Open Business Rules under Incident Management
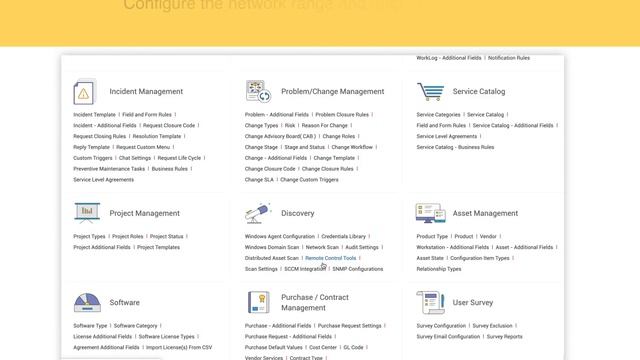Viewport: 640px width, 360px height. coord(170,169)
